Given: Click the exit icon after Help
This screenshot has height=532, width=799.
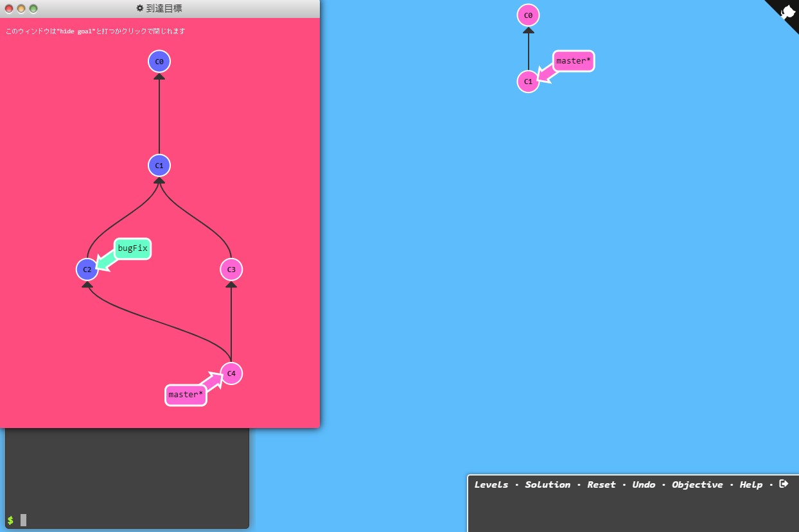Looking at the screenshot, I should pos(783,484).
